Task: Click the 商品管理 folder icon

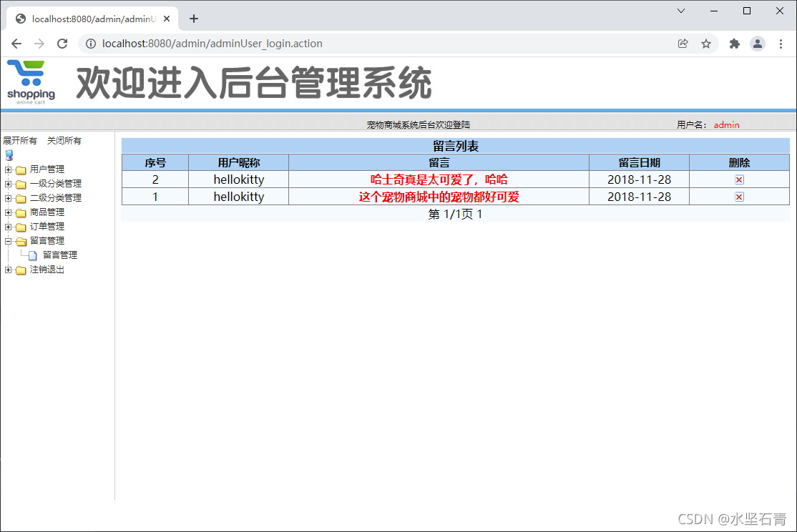Action: click(21, 212)
